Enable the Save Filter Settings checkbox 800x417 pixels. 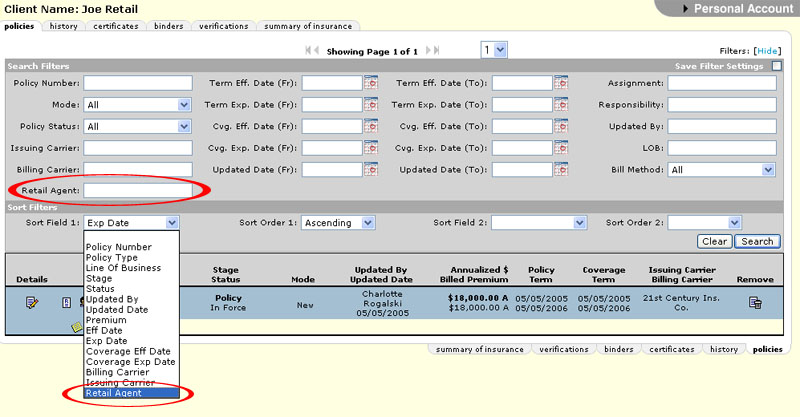(x=777, y=66)
